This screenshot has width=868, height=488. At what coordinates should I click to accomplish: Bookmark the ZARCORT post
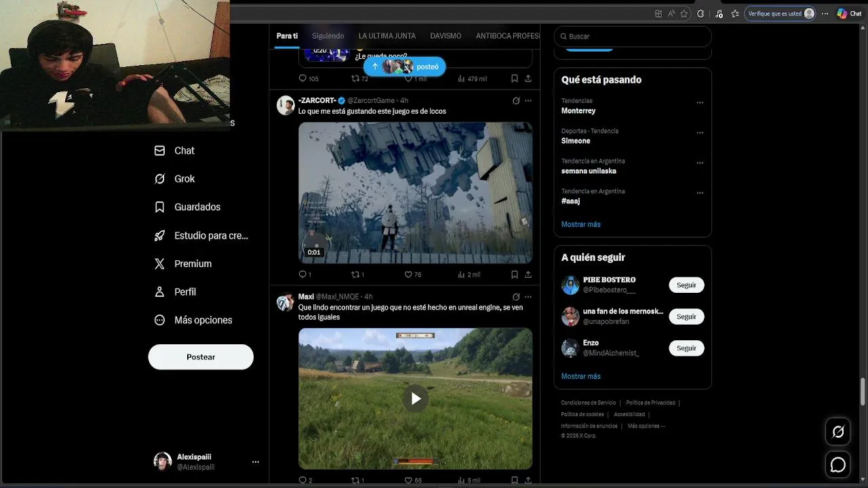(x=515, y=274)
